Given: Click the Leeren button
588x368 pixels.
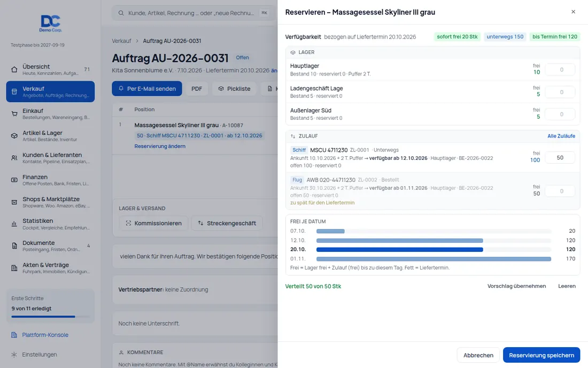Looking at the screenshot, I should [567, 286].
